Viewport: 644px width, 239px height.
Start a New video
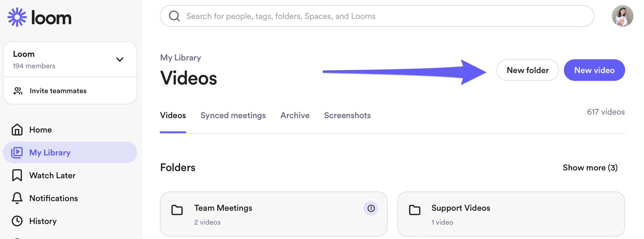[594, 70]
